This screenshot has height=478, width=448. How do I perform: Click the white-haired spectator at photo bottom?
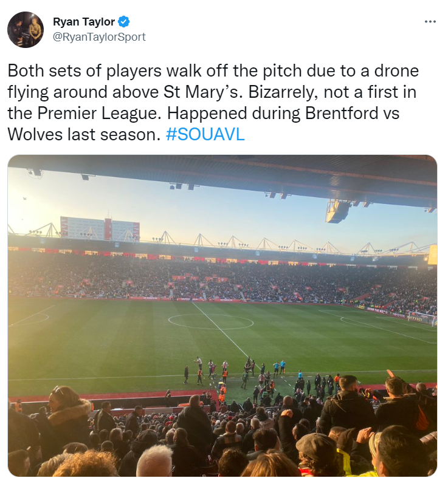[154, 461]
